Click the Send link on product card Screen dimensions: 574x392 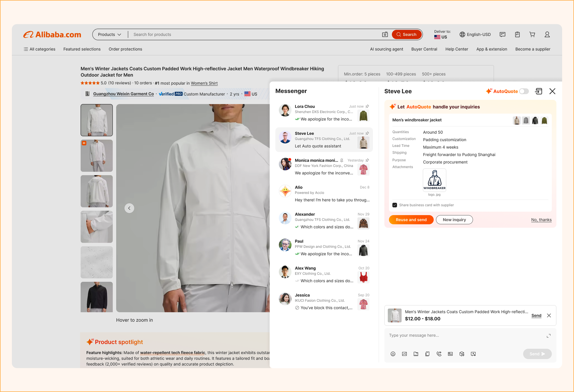[536, 315]
